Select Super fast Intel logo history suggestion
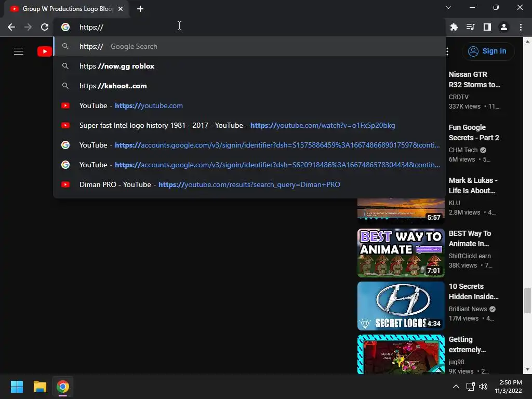 (249, 125)
